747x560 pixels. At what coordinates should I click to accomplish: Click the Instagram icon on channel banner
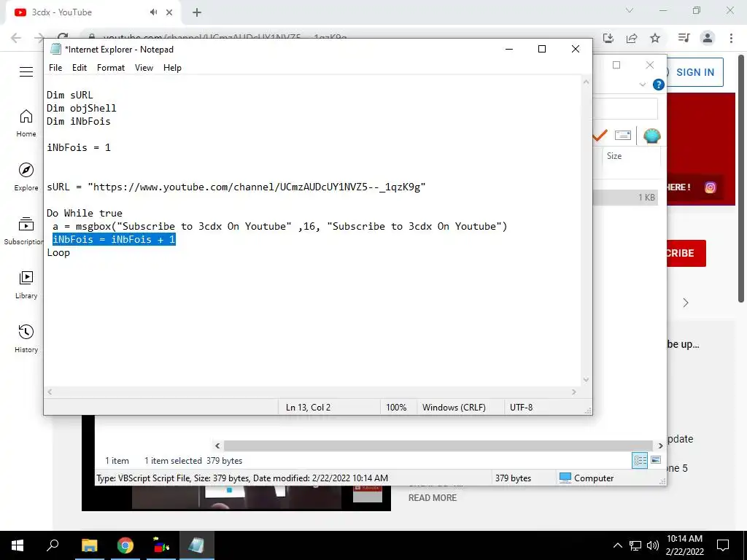tap(710, 187)
